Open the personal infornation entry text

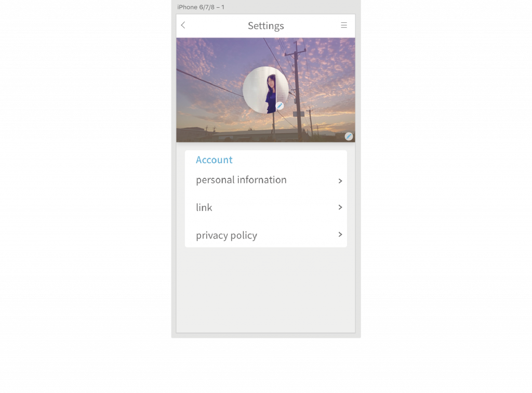[x=241, y=180]
